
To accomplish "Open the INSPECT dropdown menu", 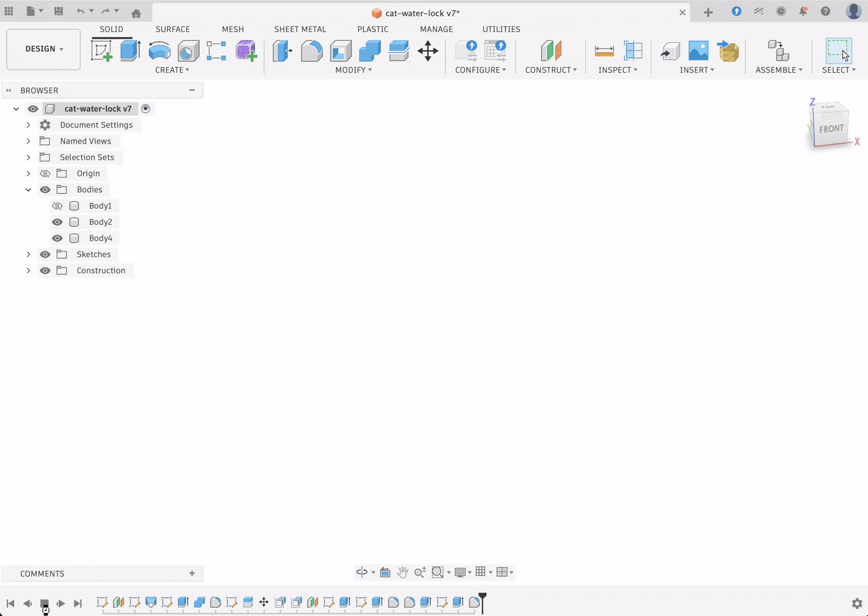I will coord(618,70).
